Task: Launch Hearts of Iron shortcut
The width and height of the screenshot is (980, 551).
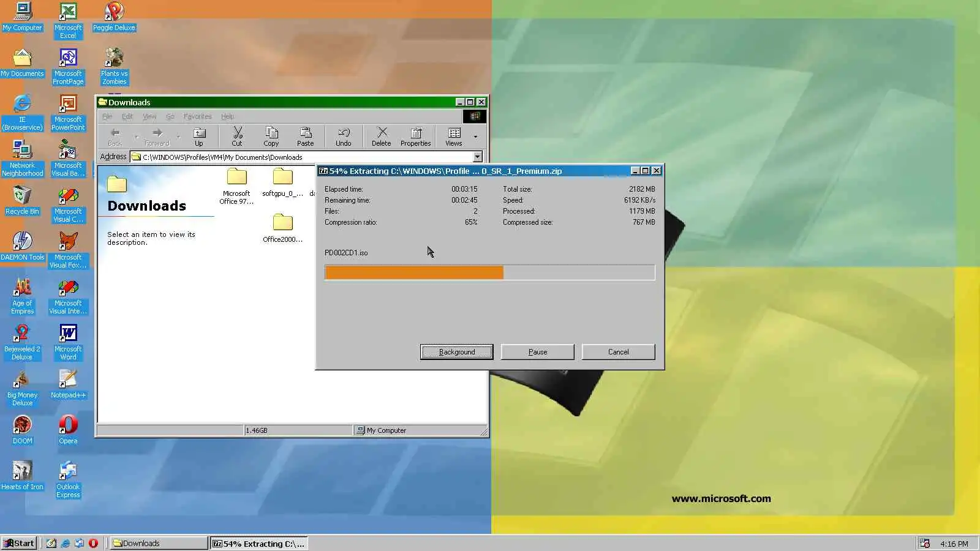Action: pyautogui.click(x=23, y=476)
